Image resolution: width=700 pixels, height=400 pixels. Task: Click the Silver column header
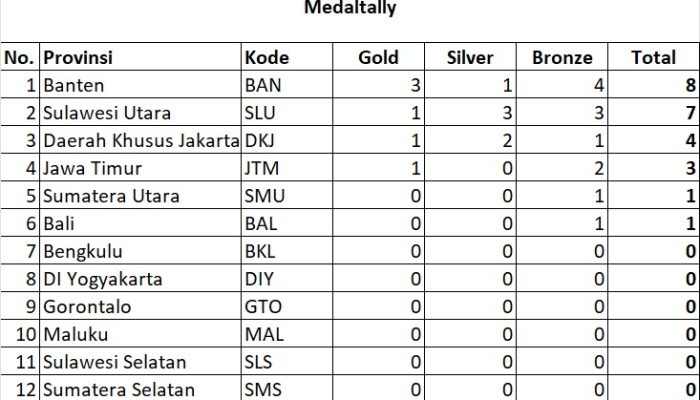click(x=470, y=58)
